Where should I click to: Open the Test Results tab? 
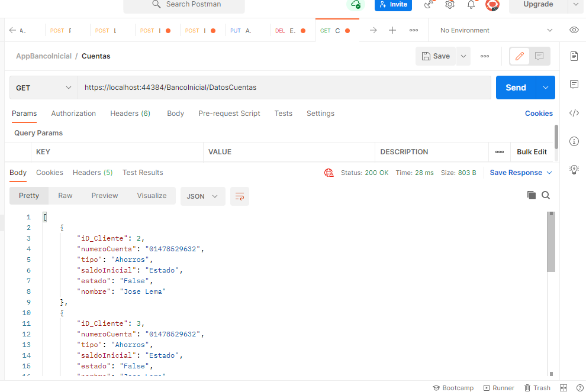pos(143,173)
